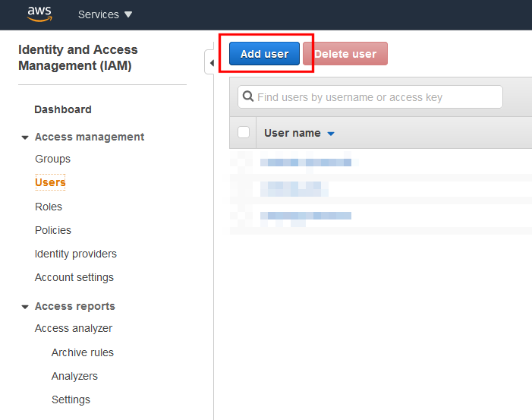The height and width of the screenshot is (420, 532).
Task: Open Archive rules under Access analyzer
Action: click(x=83, y=352)
